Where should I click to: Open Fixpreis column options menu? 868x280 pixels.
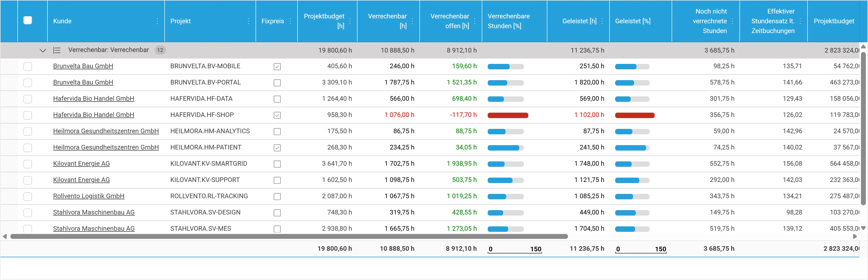[x=290, y=21]
